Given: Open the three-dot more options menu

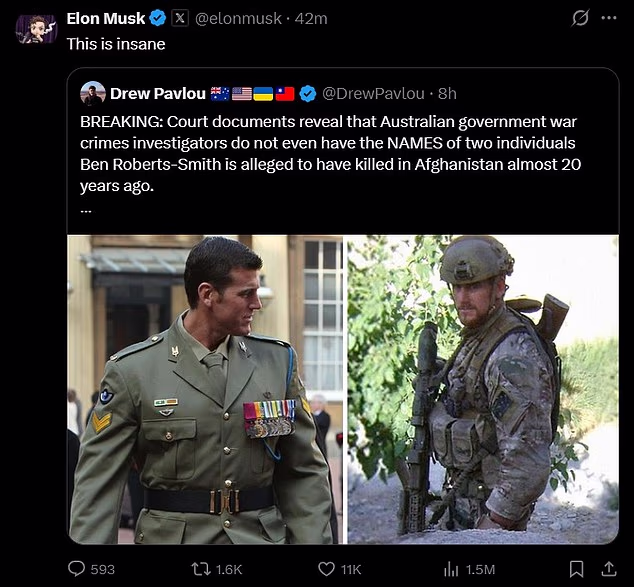Looking at the screenshot, I should pyautogui.click(x=609, y=18).
